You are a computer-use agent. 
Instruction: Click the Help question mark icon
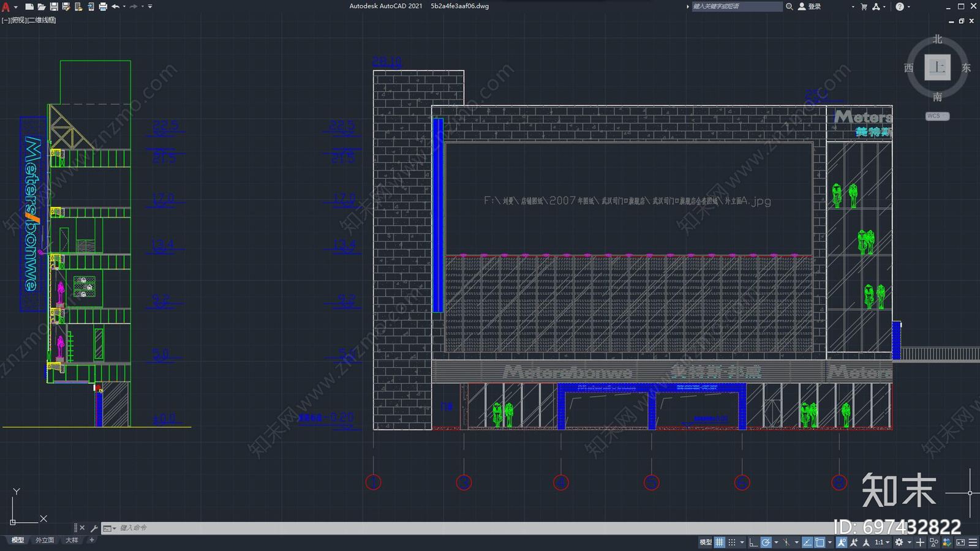(900, 6)
